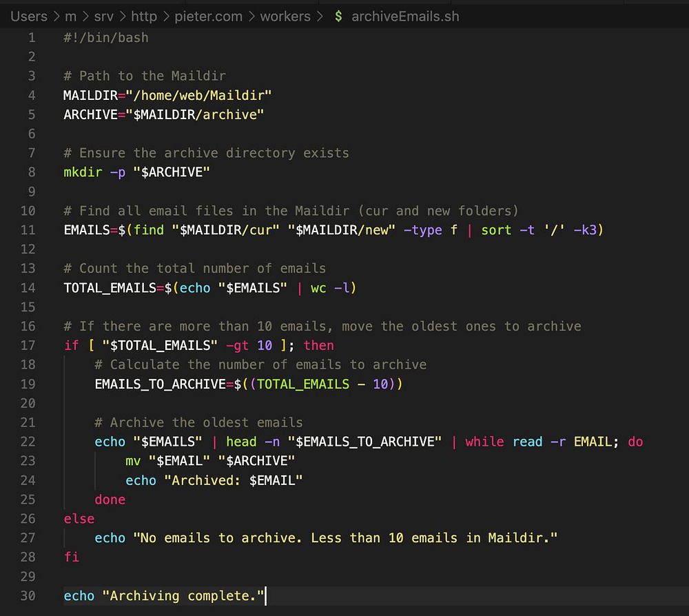This screenshot has width=689, height=616.
Task: Click the 'else' keyword on line 26
Action: (x=79, y=519)
